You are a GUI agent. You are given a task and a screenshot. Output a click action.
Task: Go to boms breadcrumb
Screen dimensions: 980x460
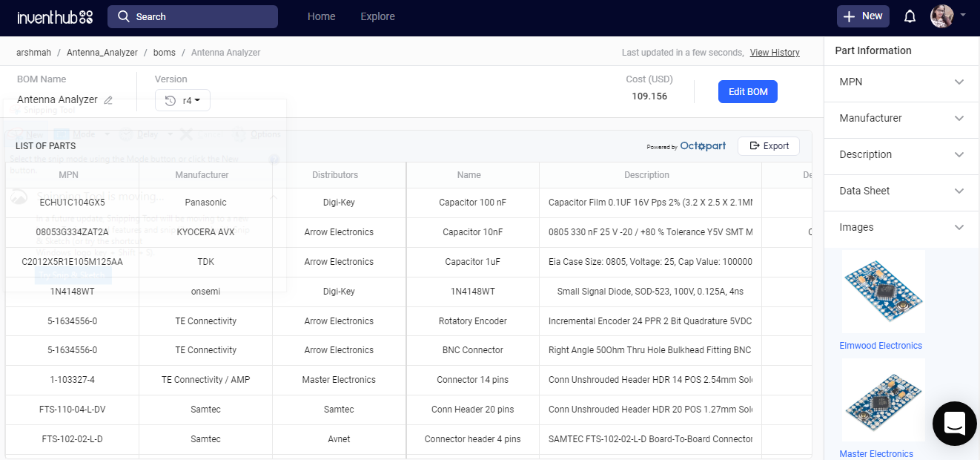tap(165, 53)
